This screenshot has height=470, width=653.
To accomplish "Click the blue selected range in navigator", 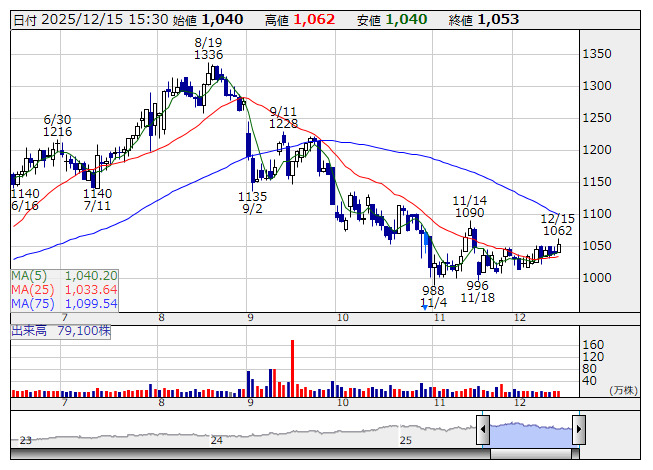I will point(531,434).
